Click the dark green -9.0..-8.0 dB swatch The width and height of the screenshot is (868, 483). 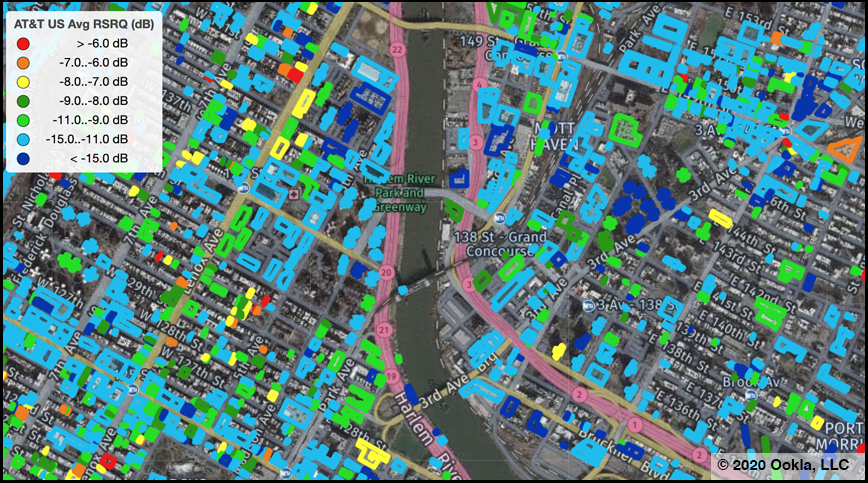coord(23,101)
